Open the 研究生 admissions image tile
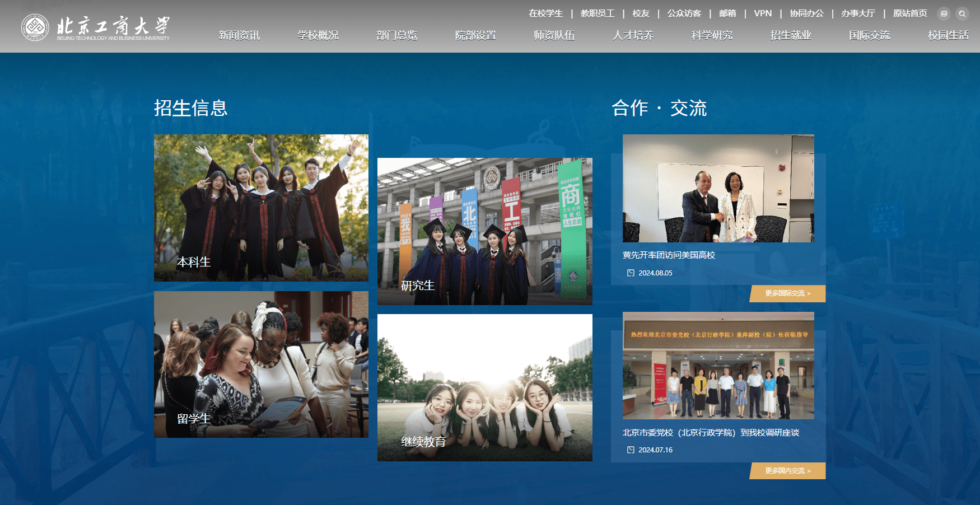Image resolution: width=980 pixels, height=505 pixels. coord(484,231)
